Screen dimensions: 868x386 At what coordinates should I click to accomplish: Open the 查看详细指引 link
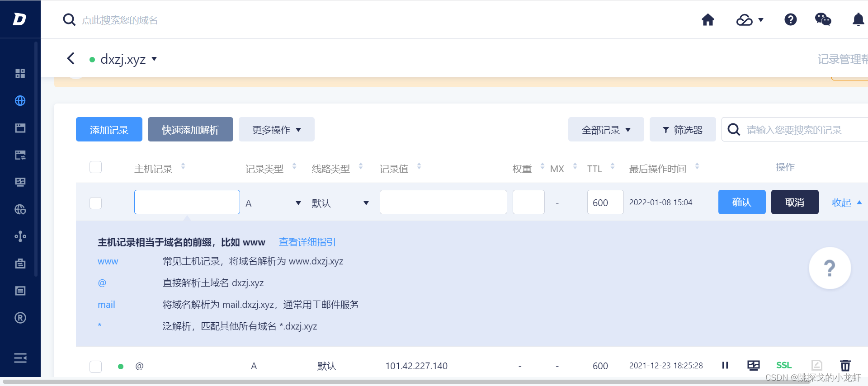pos(307,242)
